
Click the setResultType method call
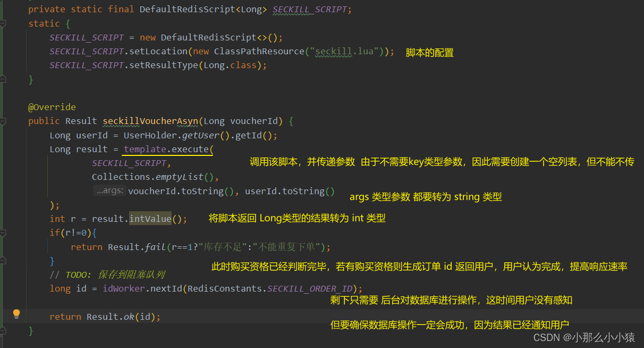164,65
